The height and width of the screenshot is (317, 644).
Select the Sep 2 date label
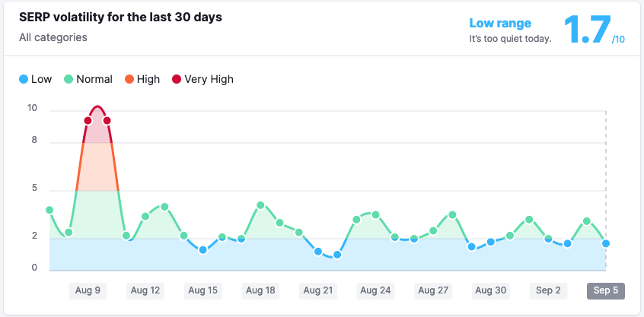click(x=548, y=290)
